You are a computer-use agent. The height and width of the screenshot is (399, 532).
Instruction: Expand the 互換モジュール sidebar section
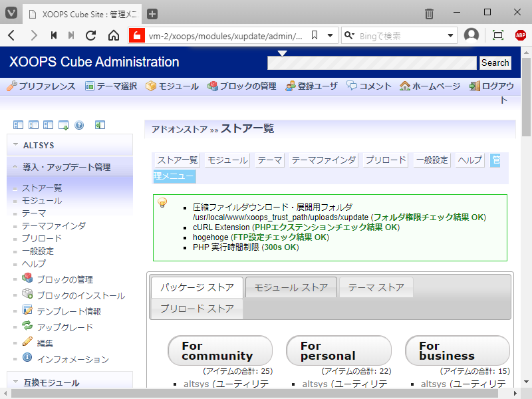pos(70,381)
